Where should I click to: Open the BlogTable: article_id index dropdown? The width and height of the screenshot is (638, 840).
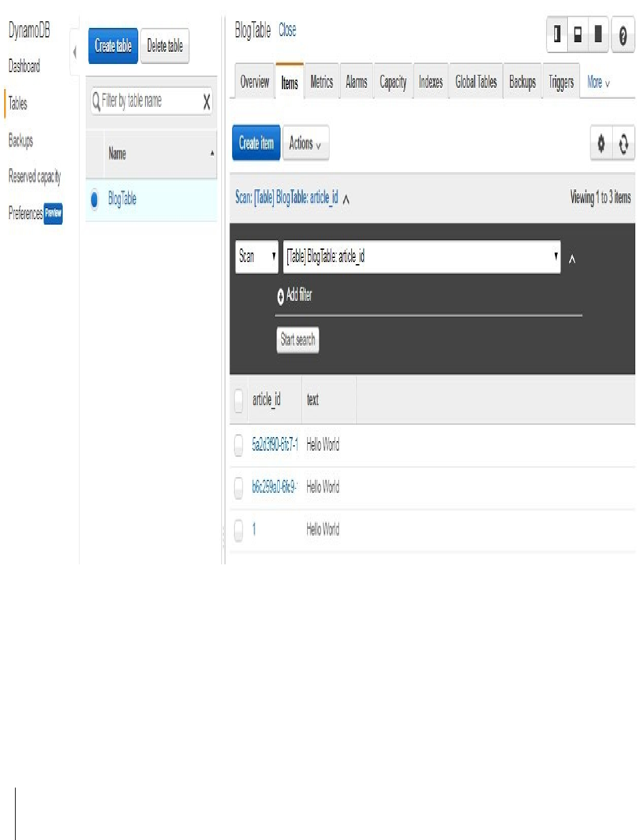point(422,257)
